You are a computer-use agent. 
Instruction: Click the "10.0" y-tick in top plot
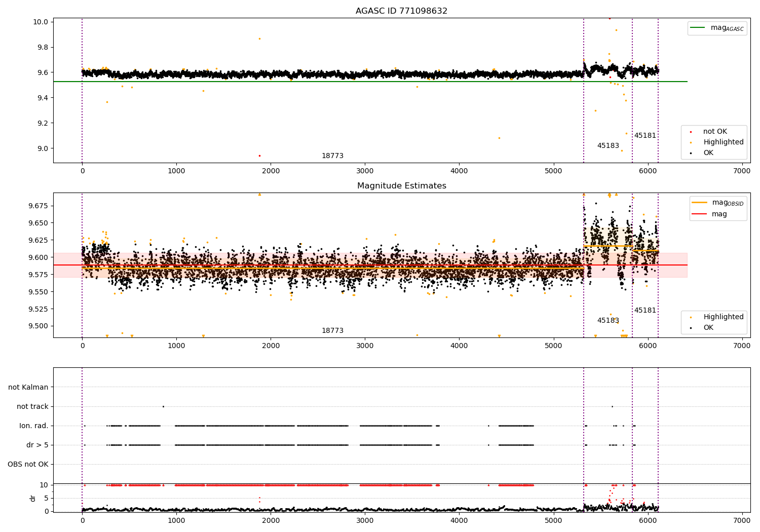40,22
